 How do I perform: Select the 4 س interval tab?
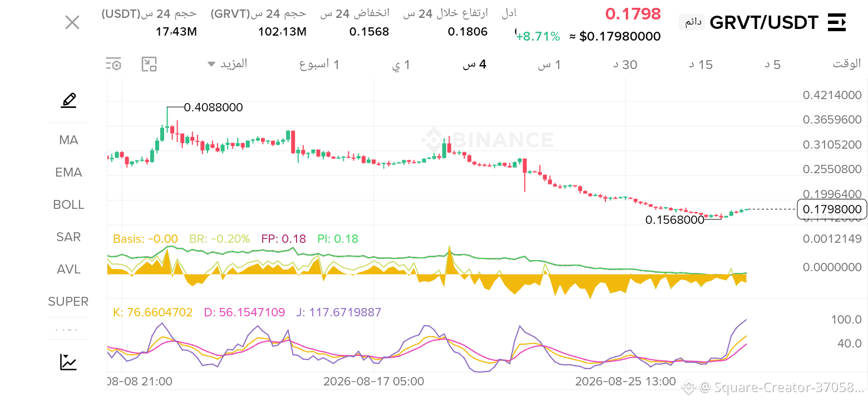475,64
